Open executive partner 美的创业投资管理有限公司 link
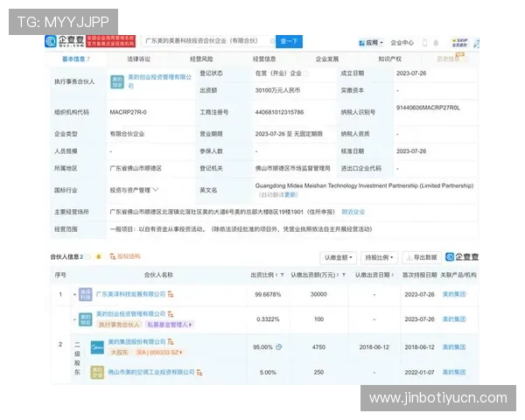Viewport: 525px width, 420px height. 160,81
